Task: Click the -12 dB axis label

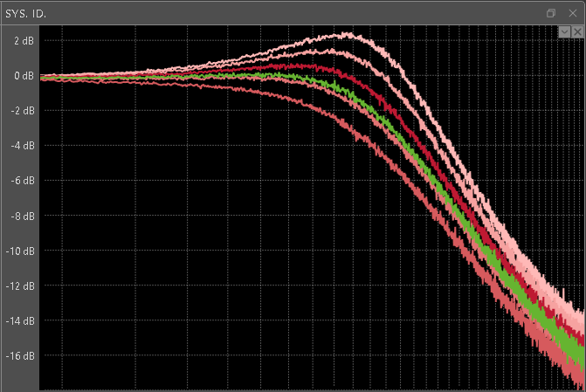Action: pyautogui.click(x=20, y=285)
